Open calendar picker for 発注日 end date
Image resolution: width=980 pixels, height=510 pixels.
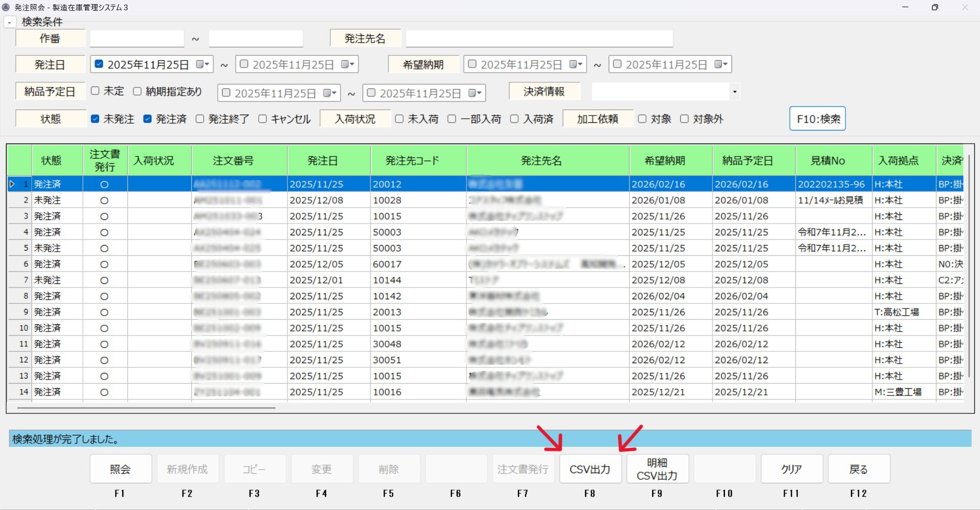click(x=348, y=64)
